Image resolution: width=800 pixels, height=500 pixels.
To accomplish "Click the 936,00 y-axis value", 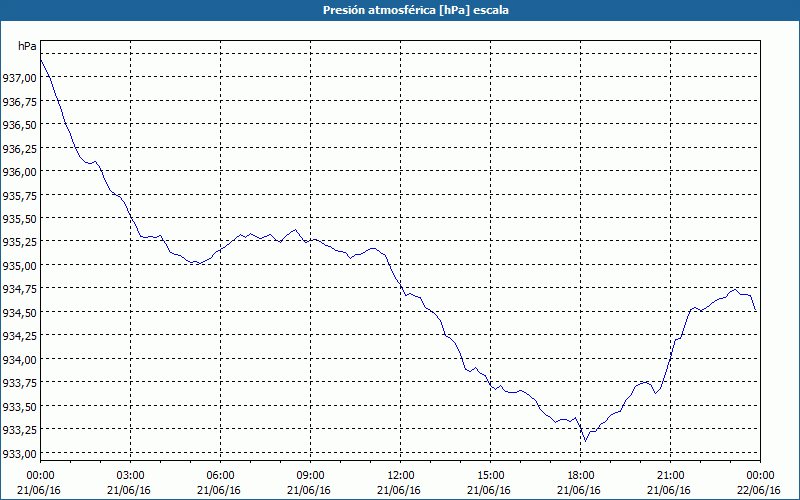I will coord(19,171).
